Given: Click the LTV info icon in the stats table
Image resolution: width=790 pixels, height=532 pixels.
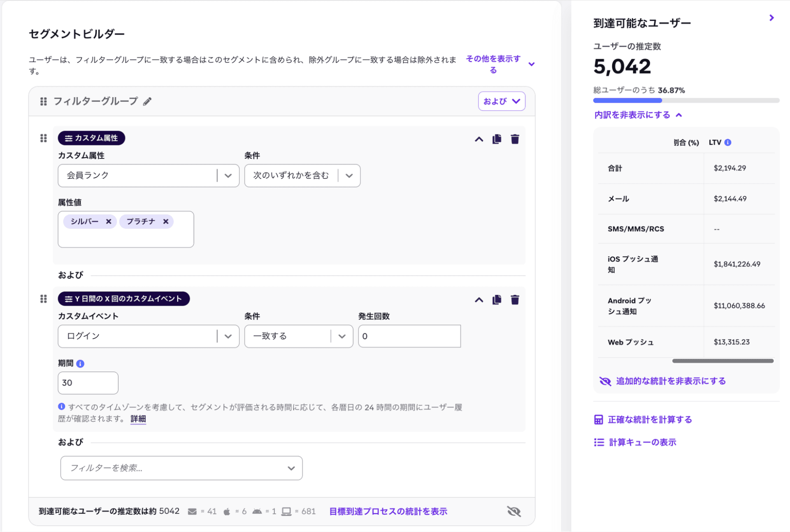Looking at the screenshot, I should pos(728,142).
